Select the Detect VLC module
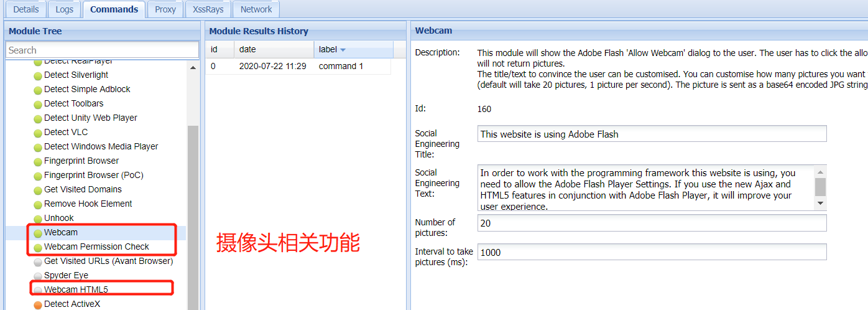This screenshot has width=868, height=310. coord(66,132)
